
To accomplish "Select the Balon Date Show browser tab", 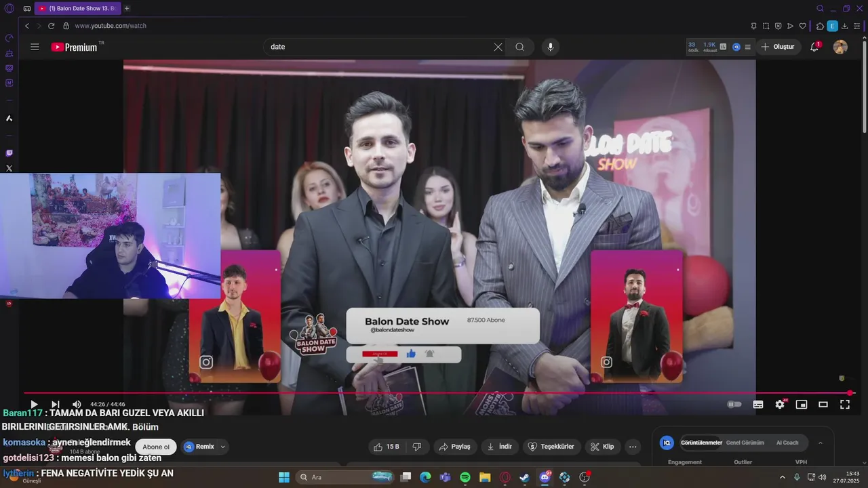I will (77, 8).
